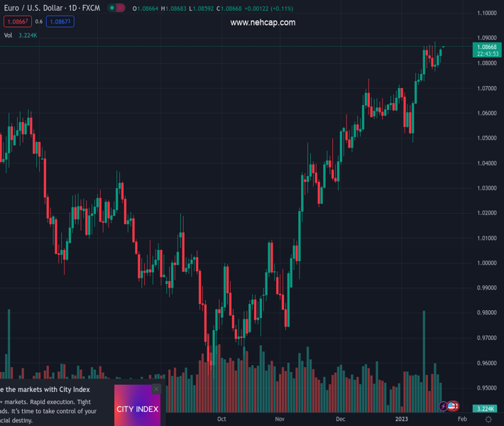Viewport: 504px width, 426px height.
Task: Open chart settings gear icon
Action: 488,420
